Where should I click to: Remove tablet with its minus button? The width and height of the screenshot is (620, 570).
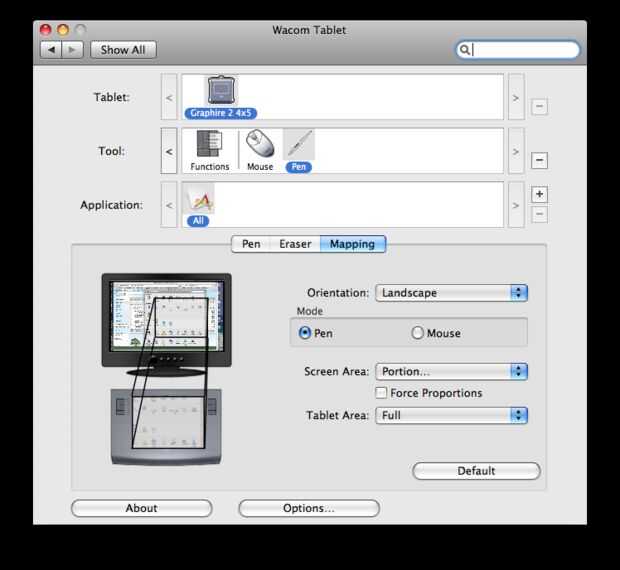(x=539, y=106)
